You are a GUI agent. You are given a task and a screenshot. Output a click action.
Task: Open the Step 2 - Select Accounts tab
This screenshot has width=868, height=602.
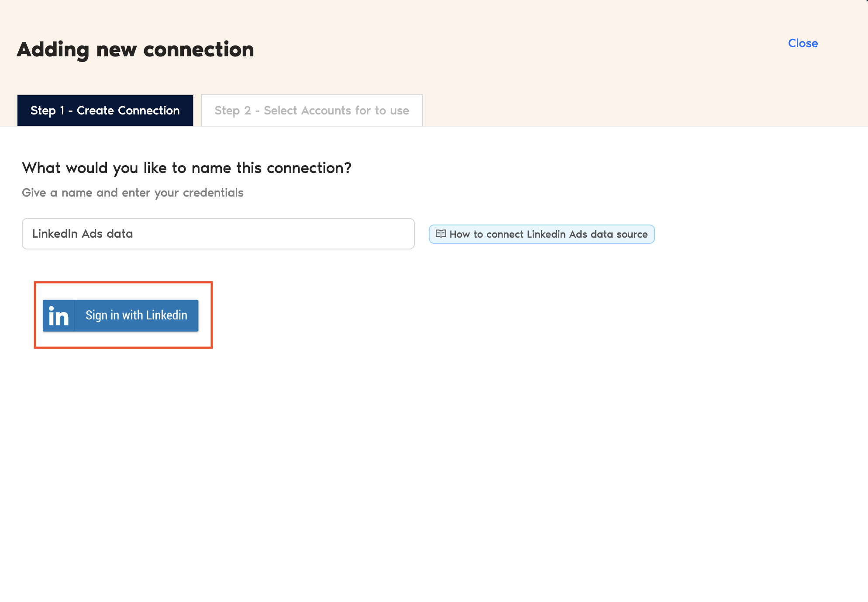(x=312, y=111)
